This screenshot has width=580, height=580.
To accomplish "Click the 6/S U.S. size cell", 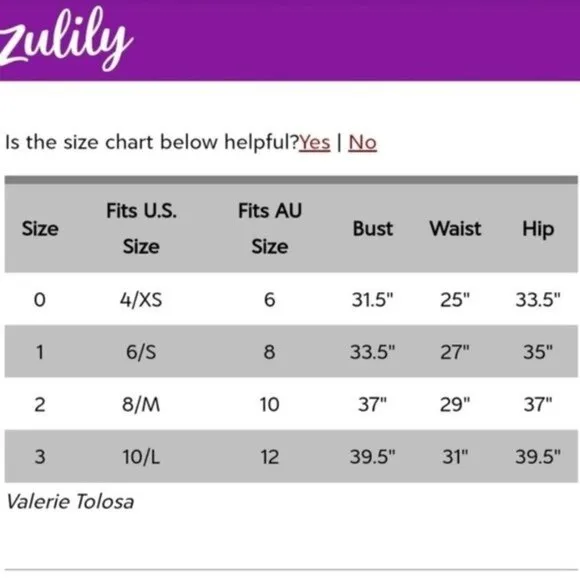I will (141, 352).
